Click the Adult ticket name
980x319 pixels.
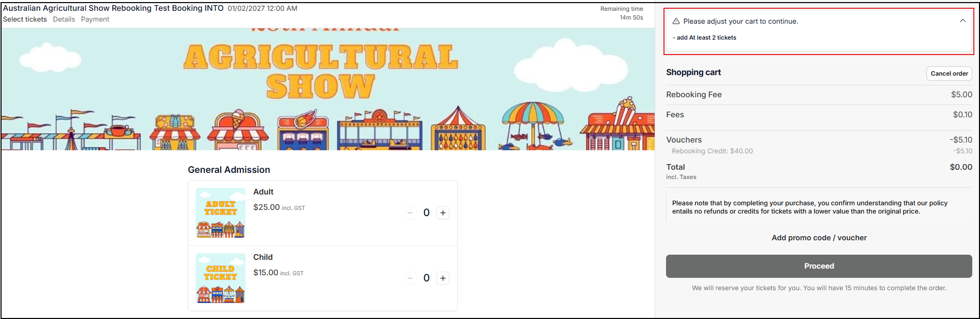coord(263,192)
